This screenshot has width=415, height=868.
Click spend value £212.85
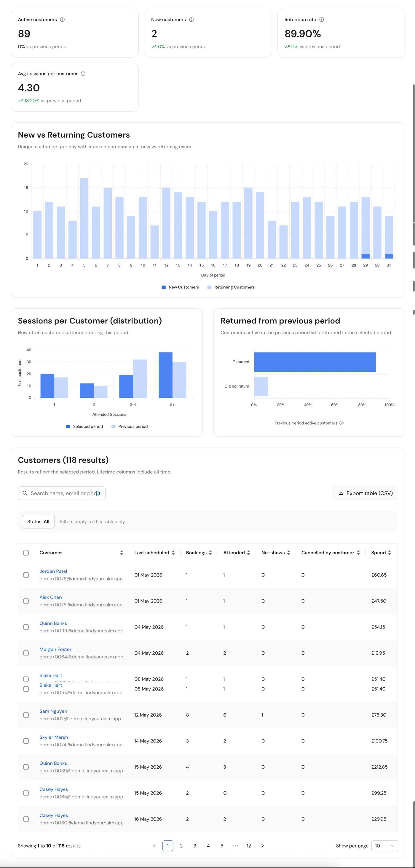(379, 767)
